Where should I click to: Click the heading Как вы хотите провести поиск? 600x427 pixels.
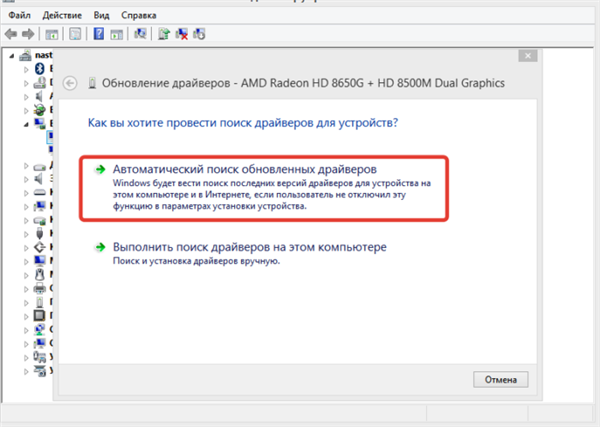pos(243,123)
